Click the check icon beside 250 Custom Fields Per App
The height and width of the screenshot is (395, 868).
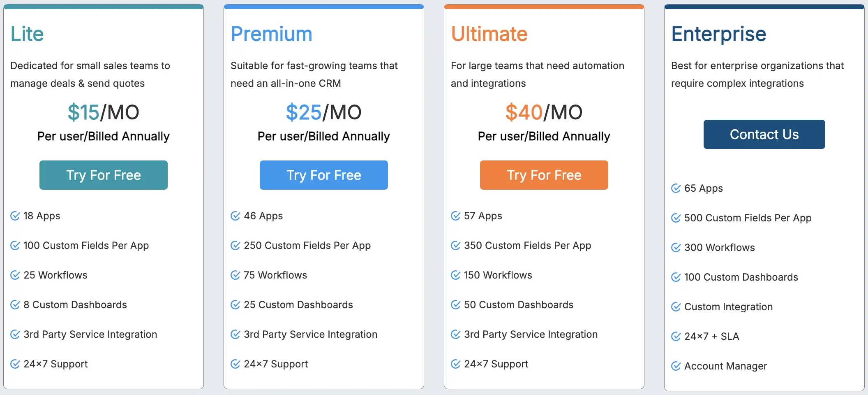235,245
